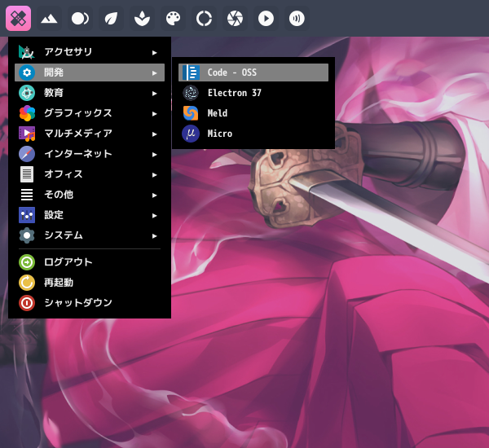489x448 pixels.
Task: Select the highlighted 開発 category
Action: pos(90,72)
